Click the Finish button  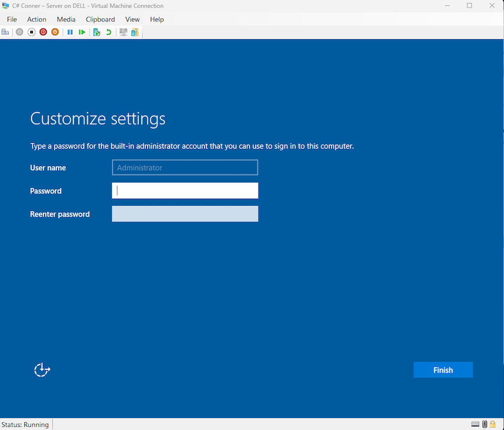click(443, 370)
